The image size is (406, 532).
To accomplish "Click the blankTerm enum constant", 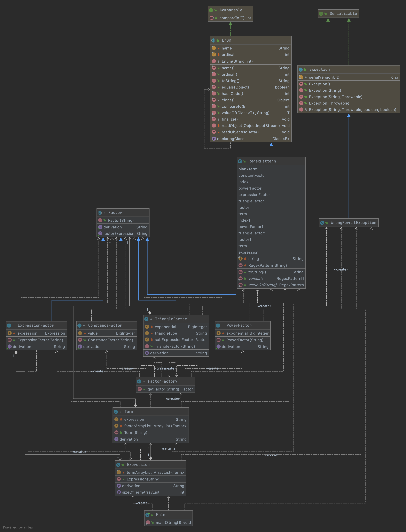I will pyautogui.click(x=248, y=169).
